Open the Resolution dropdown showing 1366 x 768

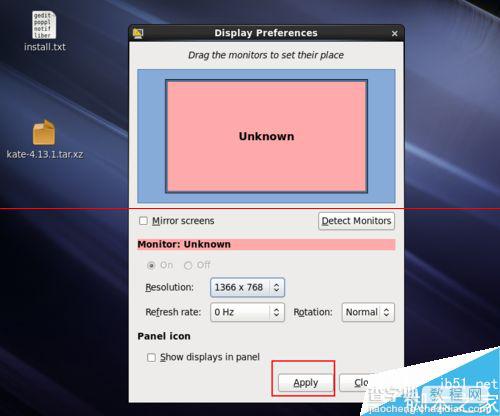point(247,287)
